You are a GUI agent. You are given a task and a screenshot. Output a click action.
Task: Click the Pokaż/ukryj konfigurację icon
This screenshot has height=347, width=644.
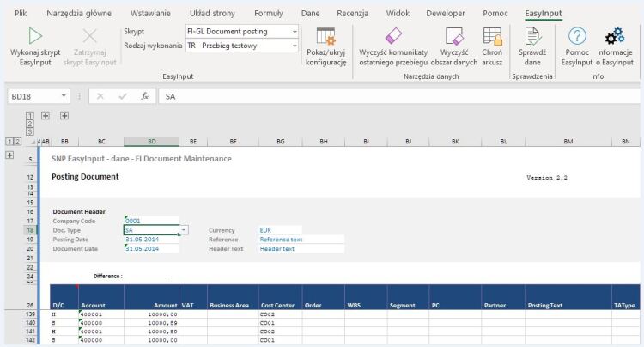tap(325, 37)
